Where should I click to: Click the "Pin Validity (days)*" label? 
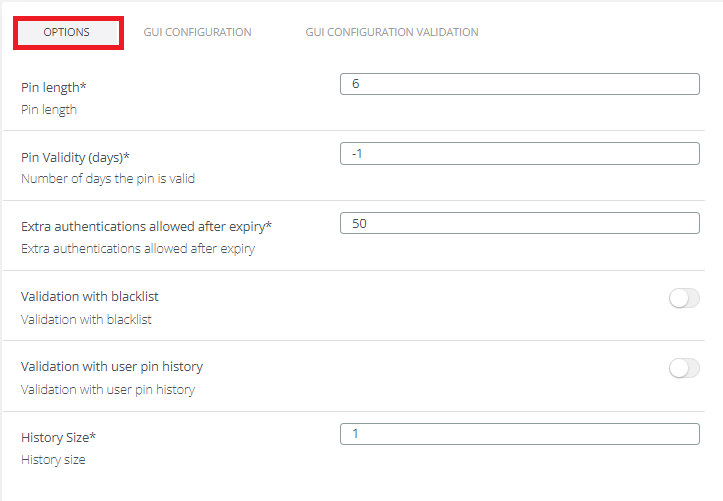coord(76,158)
